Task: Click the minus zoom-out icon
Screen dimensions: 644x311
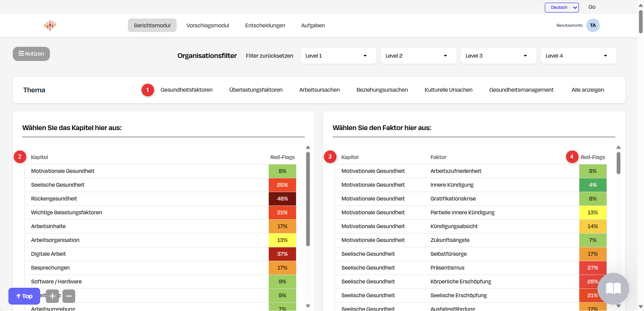Action: [x=69, y=296]
